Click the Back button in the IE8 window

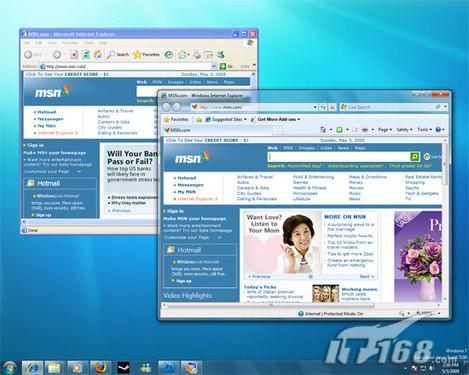[166, 107]
